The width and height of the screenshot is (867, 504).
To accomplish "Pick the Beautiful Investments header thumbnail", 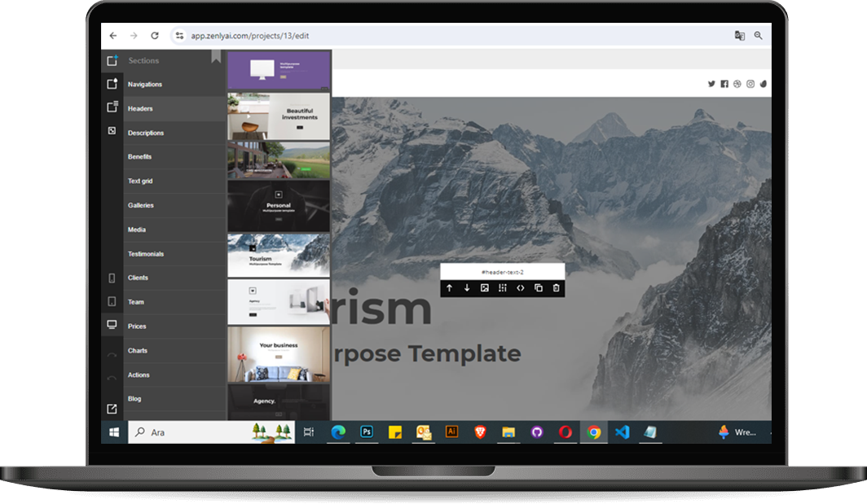I will coord(279,116).
